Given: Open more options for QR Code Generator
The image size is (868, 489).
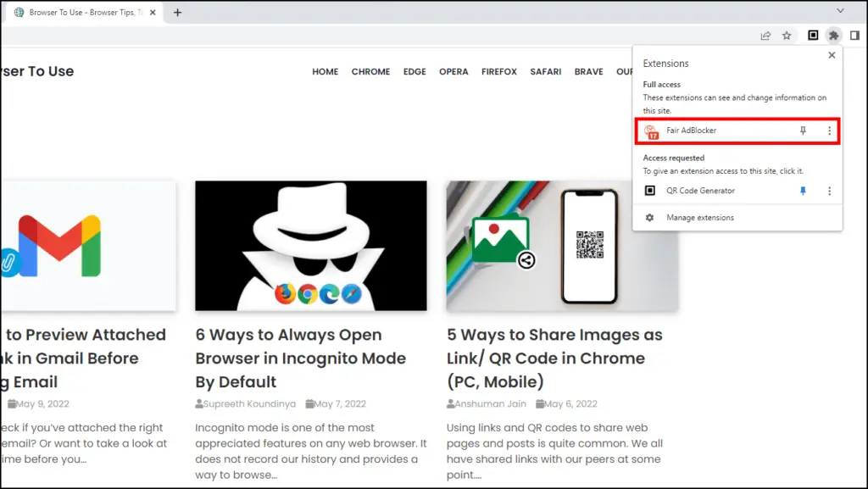Looking at the screenshot, I should click(829, 191).
